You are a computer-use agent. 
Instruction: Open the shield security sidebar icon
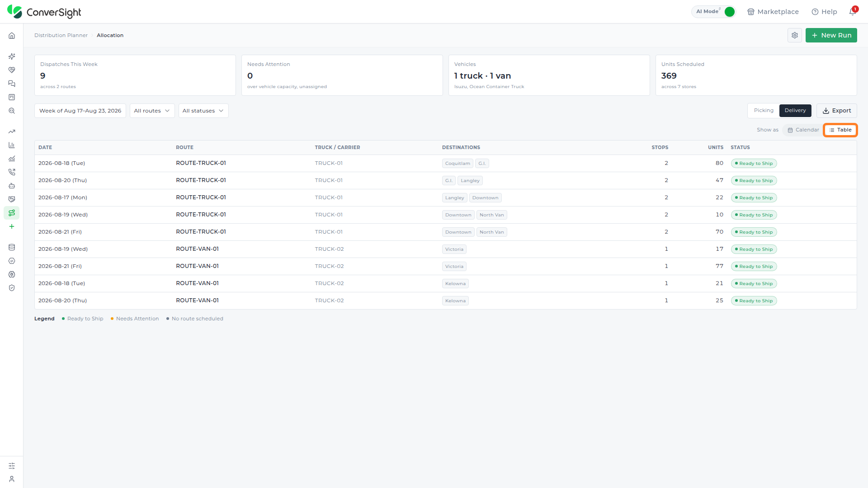click(x=12, y=288)
